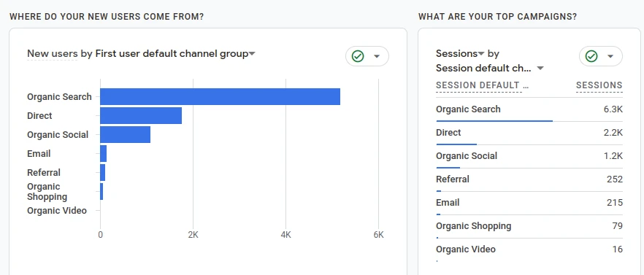Screen dimensions: 644x275
Task: Click the Referral bar in chart
Action: tap(103, 172)
